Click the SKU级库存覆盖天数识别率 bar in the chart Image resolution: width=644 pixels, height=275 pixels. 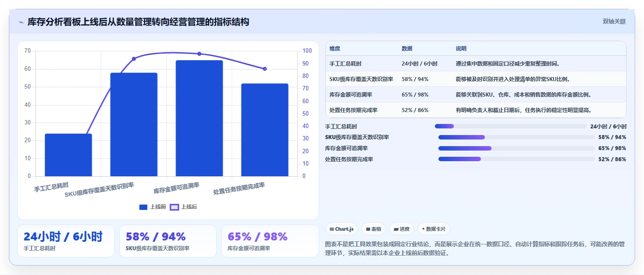tap(134, 124)
